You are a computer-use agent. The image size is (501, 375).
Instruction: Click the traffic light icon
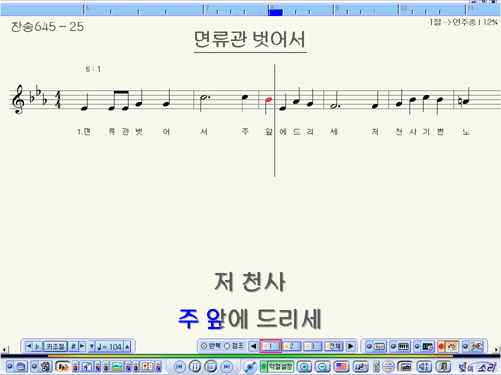pos(376,367)
